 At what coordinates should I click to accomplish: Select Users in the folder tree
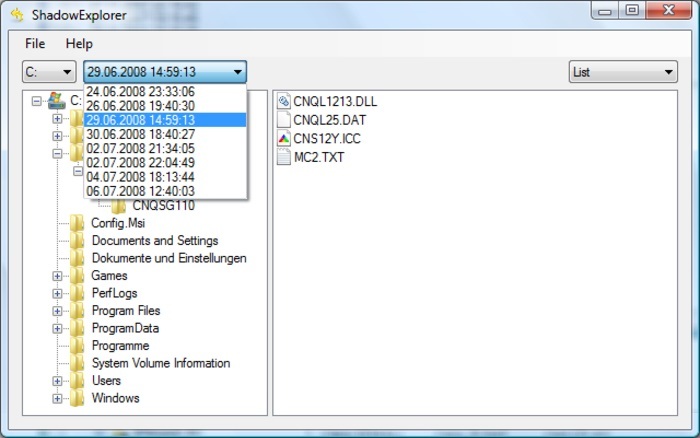point(106,380)
